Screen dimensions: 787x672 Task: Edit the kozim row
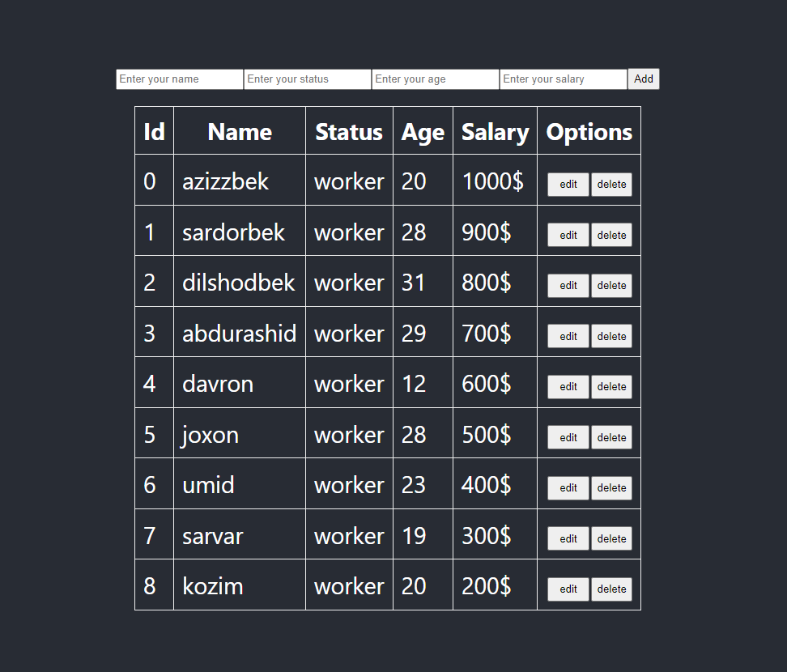click(x=568, y=589)
